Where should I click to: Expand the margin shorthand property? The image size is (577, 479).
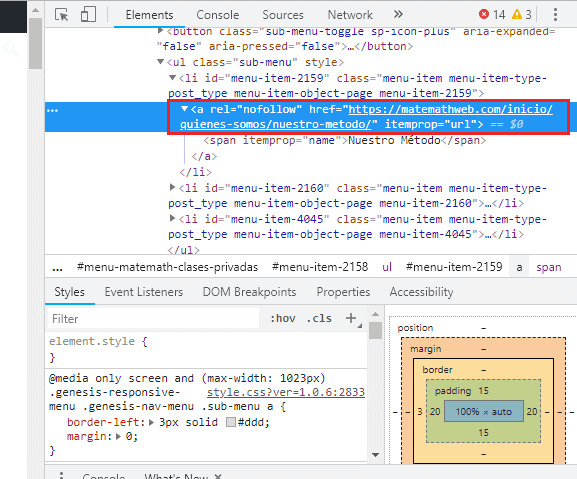[118, 437]
